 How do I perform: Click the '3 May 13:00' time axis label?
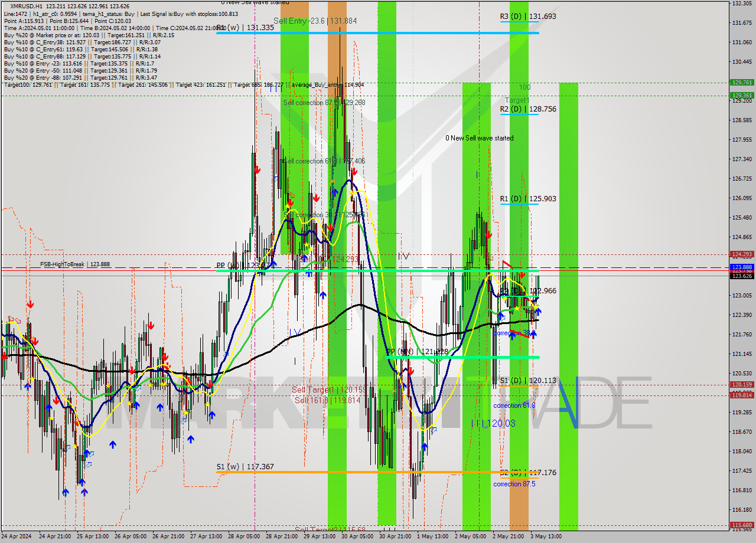[x=545, y=537]
